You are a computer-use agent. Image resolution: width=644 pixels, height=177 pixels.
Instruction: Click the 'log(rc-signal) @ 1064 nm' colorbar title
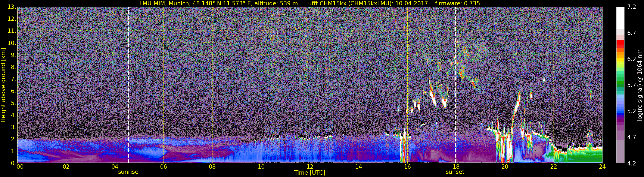pos(640,85)
